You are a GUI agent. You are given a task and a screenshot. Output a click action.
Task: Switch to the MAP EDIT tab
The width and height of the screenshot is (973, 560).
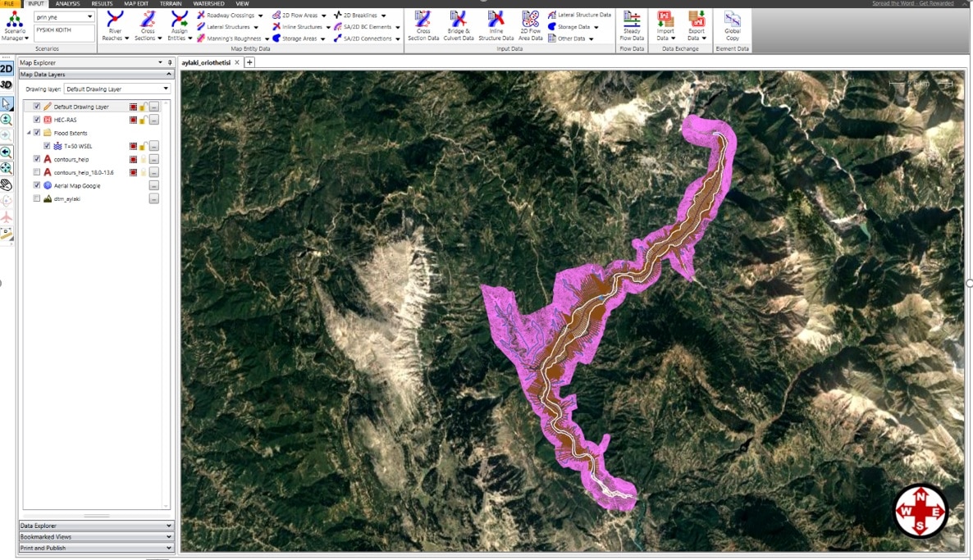pyautogui.click(x=136, y=4)
